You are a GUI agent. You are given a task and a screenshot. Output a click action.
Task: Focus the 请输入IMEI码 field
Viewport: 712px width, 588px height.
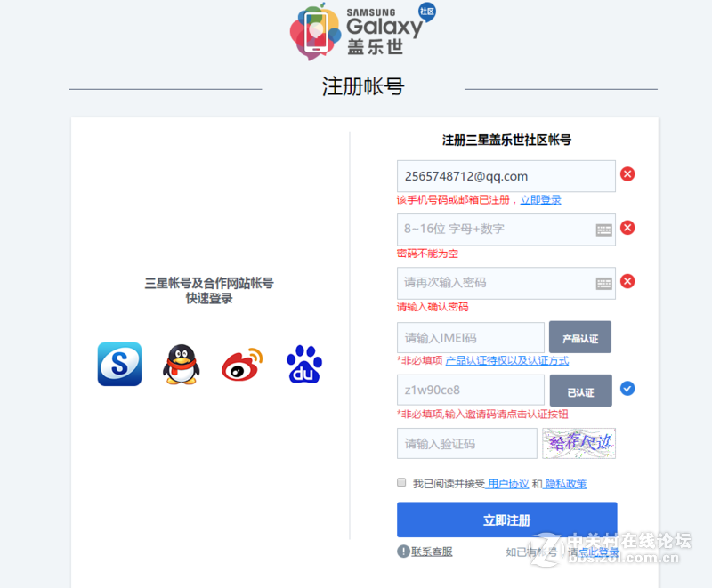(x=471, y=337)
